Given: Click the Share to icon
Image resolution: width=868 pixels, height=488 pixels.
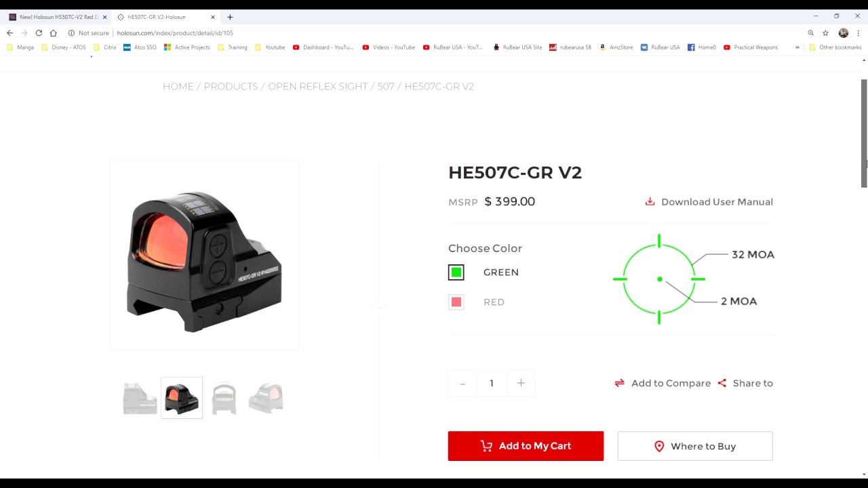Looking at the screenshot, I should [722, 383].
